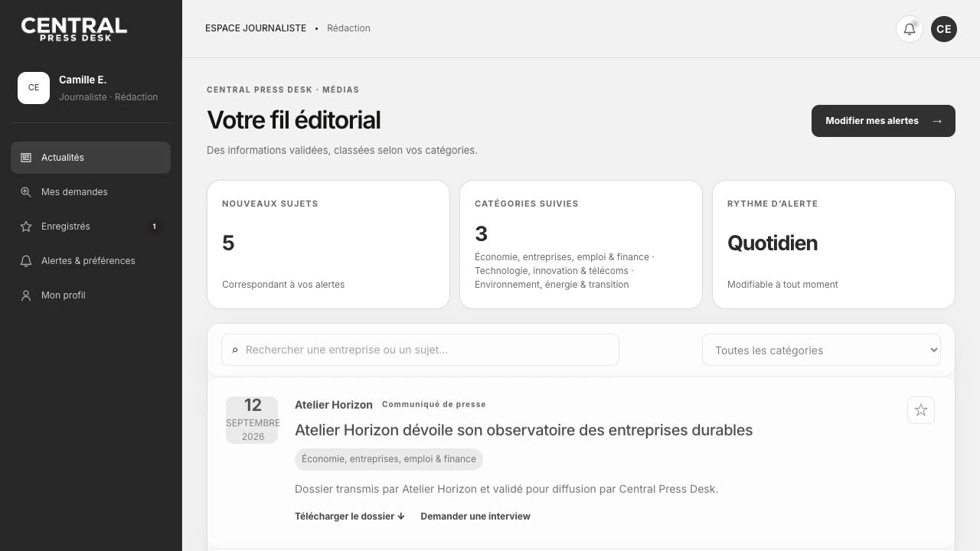Click the 12 Septembre 2026 date block
The image size is (980, 551).
(252, 420)
